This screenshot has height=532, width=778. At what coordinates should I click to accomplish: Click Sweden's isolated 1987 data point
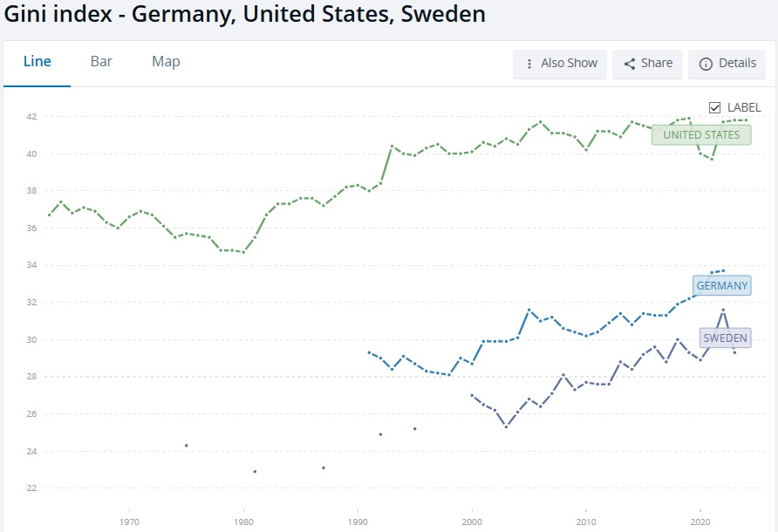click(324, 467)
